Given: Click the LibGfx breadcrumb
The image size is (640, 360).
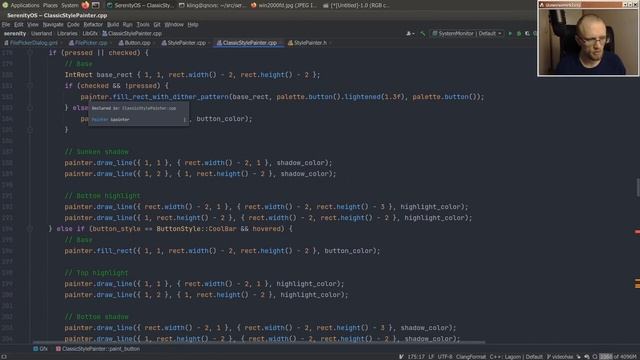Looking at the screenshot, I should point(90,33).
